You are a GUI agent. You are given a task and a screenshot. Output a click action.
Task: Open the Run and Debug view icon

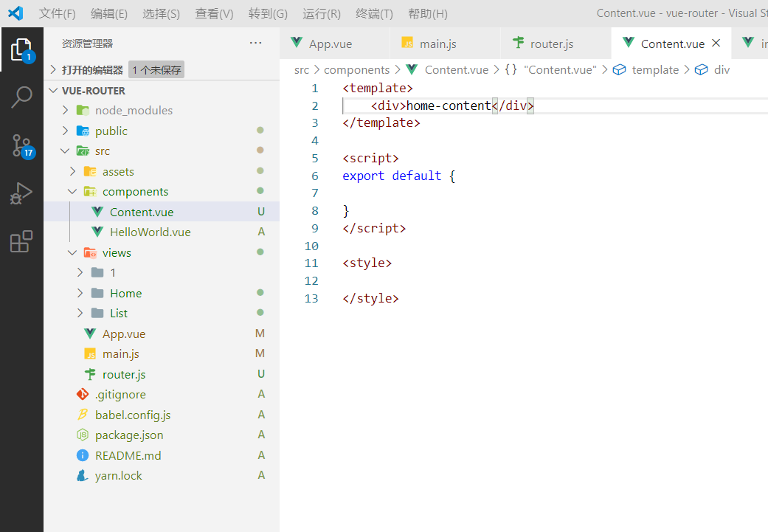21,193
